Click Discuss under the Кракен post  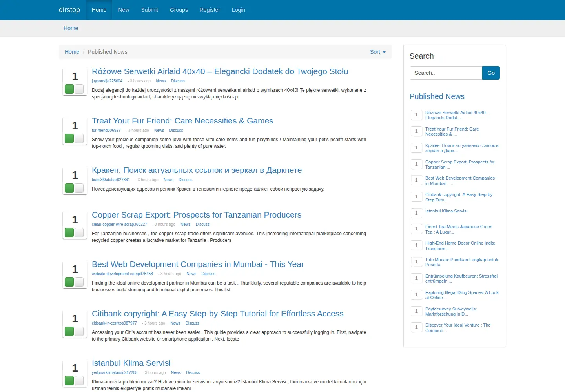click(x=186, y=180)
